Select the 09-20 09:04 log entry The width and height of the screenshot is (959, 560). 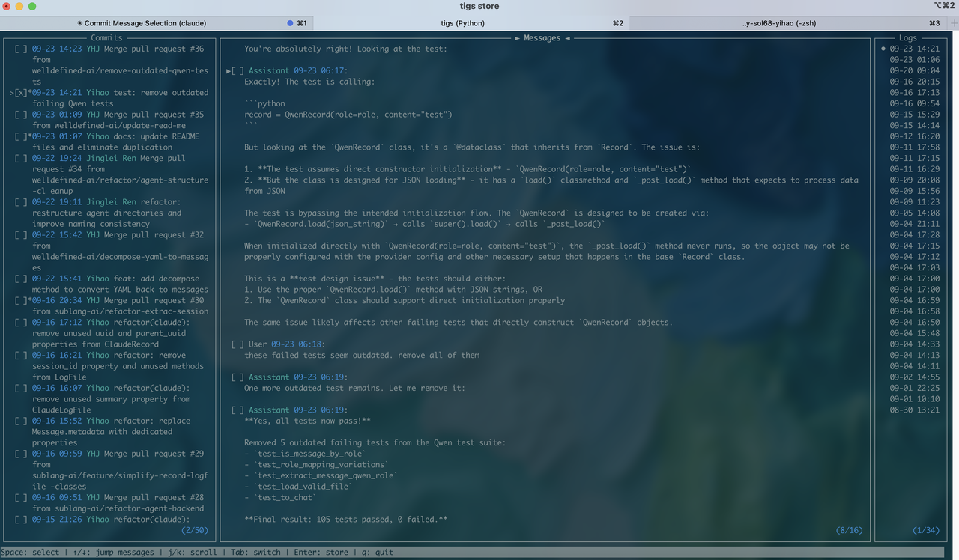click(914, 70)
